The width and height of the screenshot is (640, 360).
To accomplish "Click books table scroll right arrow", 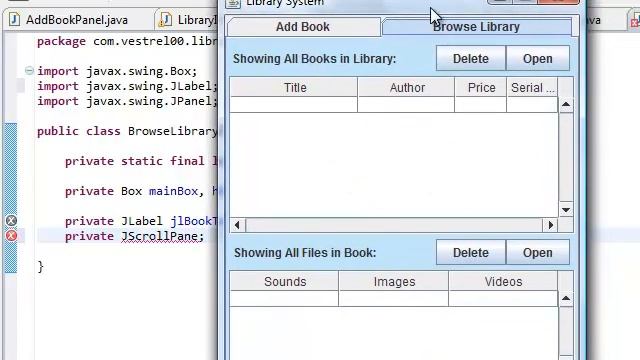I will coord(551,225).
